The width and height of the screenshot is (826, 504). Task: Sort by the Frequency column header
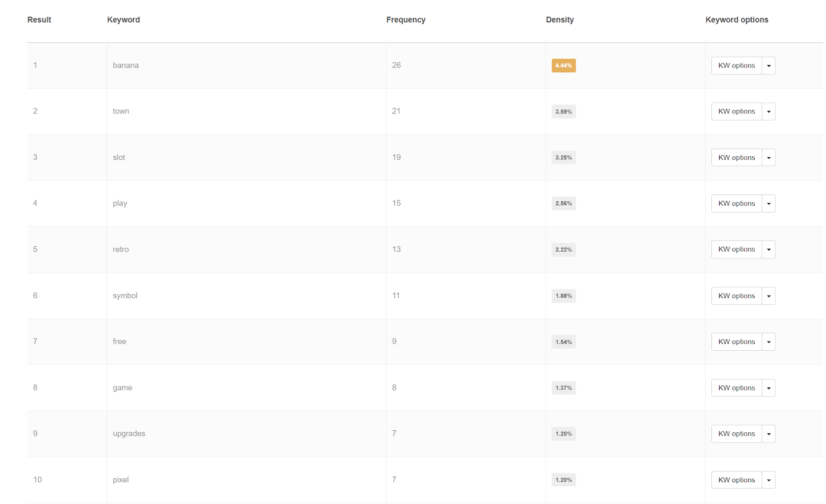pos(406,20)
